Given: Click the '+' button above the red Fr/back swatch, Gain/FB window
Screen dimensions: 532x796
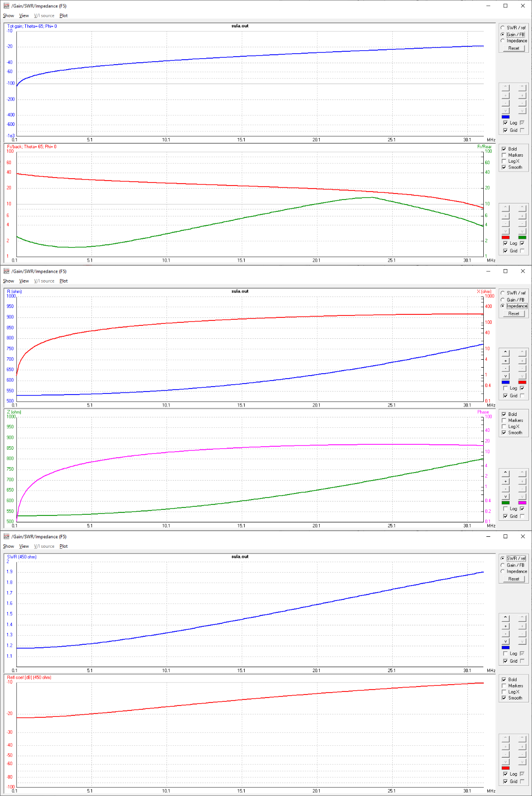Looking at the screenshot, I should click(x=506, y=216).
